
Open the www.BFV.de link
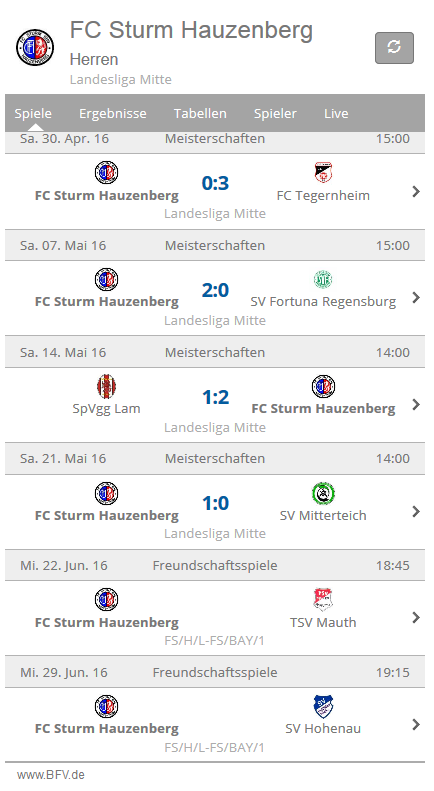[51, 775]
